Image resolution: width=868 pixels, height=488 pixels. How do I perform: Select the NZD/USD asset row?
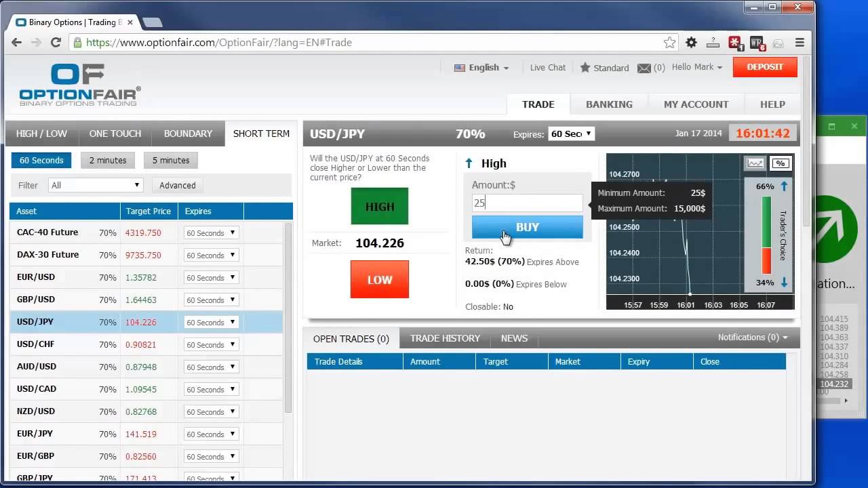146,411
